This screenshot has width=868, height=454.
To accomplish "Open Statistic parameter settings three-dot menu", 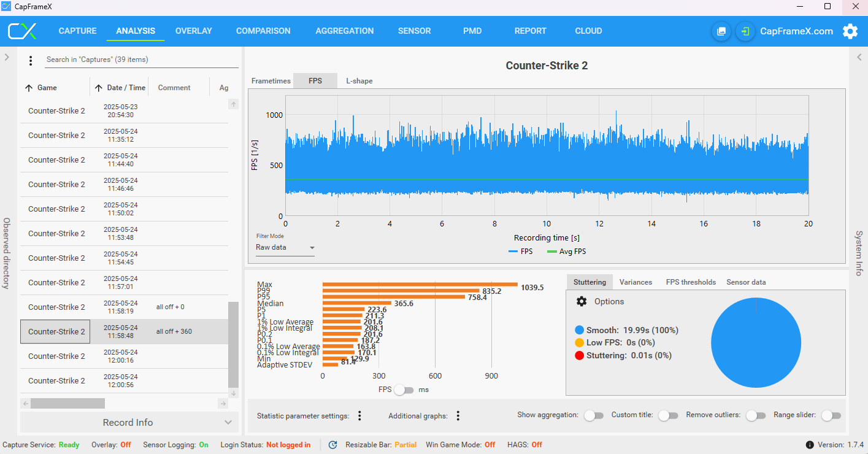I will click(x=359, y=416).
